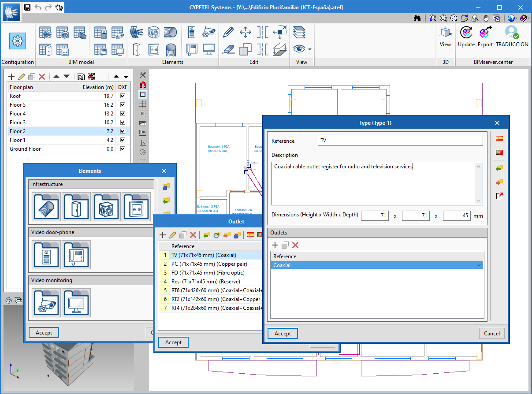The width and height of the screenshot is (532, 394).
Task: Select Res. (71x71x45 mm) (Reserve) row
Action: 210,282
